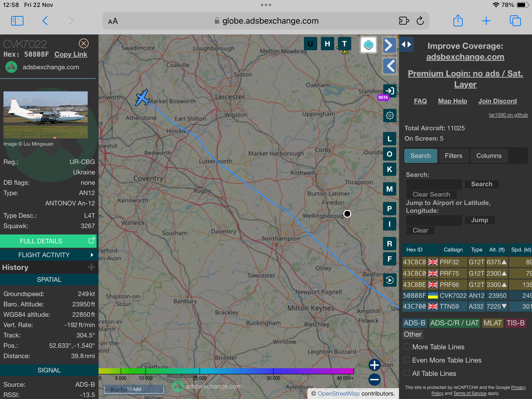Viewport: 532px width, 399px height.
Task: Tick All Table Lines checkbox
Action: click(407, 373)
